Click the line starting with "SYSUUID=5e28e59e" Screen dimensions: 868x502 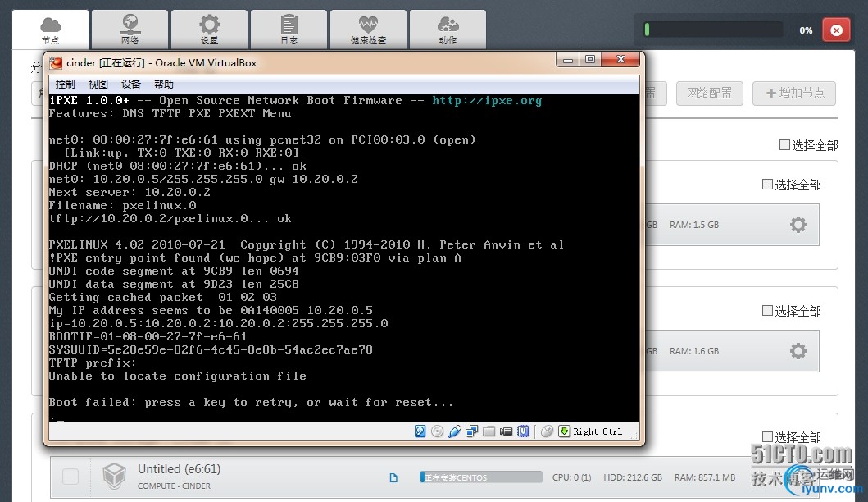211,349
